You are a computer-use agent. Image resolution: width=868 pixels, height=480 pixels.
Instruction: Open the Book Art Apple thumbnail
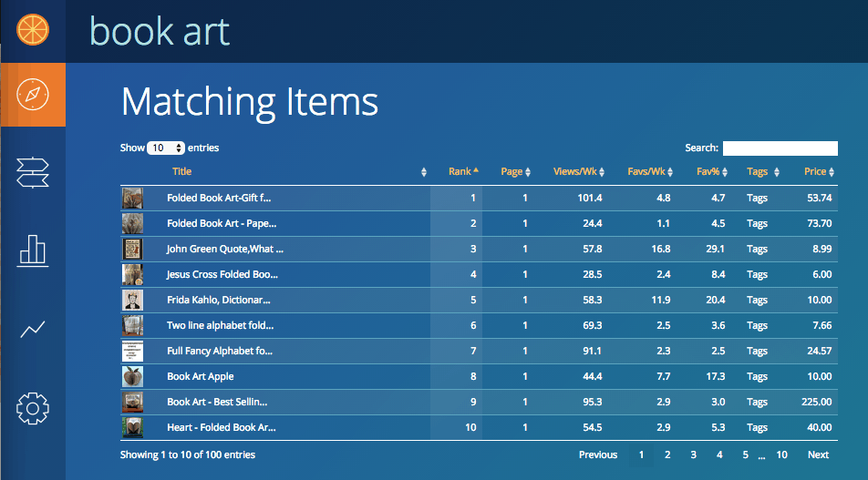coord(133,376)
